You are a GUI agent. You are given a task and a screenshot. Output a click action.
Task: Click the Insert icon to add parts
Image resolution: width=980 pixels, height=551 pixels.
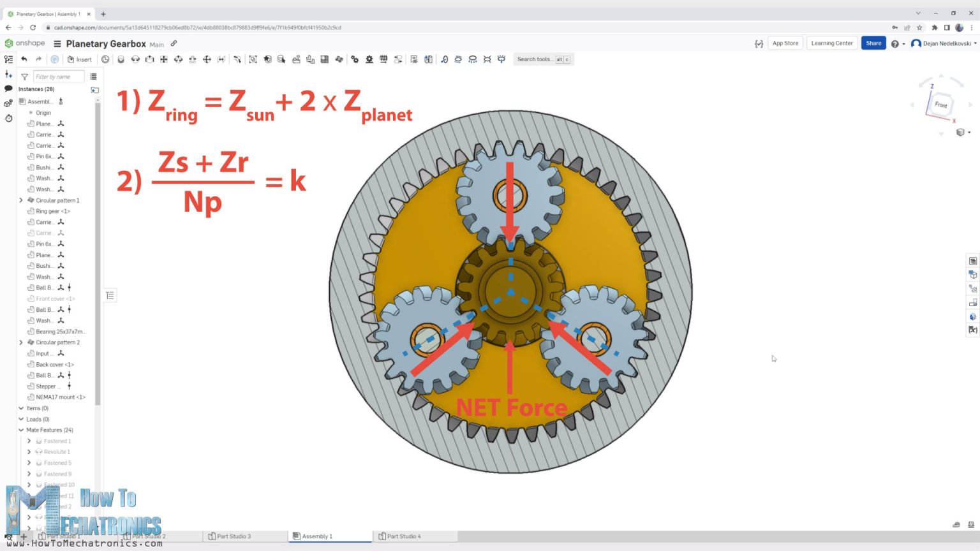[x=71, y=59]
